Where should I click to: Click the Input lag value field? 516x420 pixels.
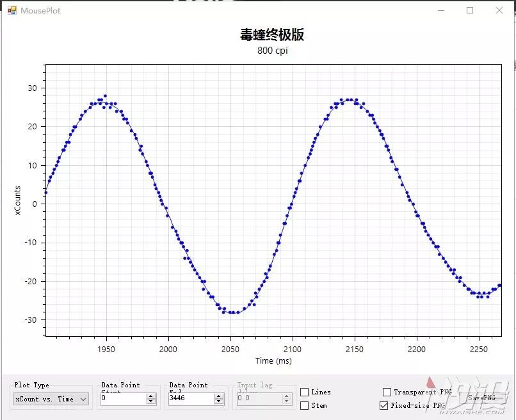pos(259,398)
